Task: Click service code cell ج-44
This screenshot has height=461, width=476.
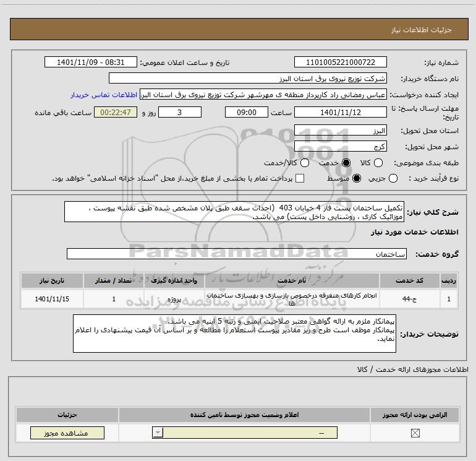Action: [409, 299]
